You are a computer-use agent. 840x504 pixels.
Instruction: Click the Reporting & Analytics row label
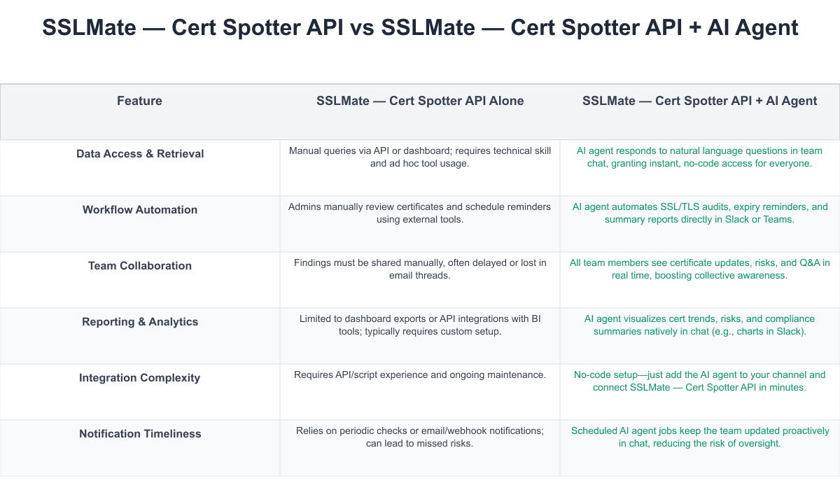pyautogui.click(x=140, y=321)
